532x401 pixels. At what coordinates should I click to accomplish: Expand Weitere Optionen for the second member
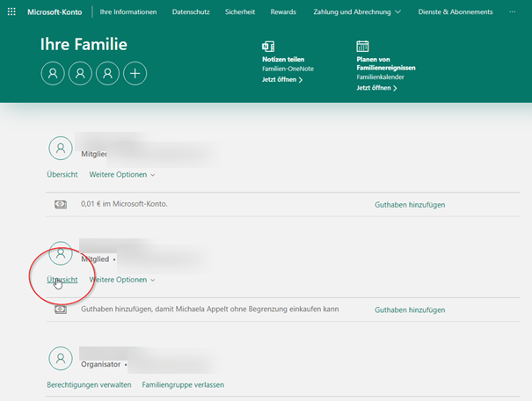tap(122, 280)
